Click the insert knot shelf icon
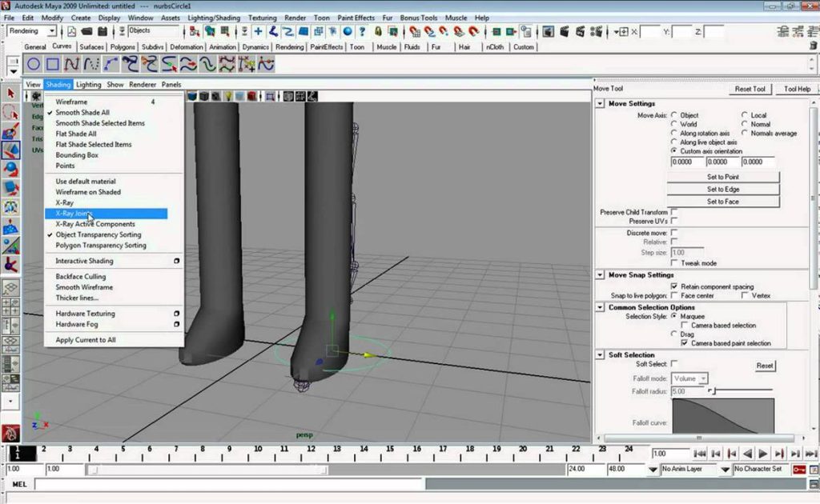The width and height of the screenshot is (820, 504). click(x=169, y=64)
